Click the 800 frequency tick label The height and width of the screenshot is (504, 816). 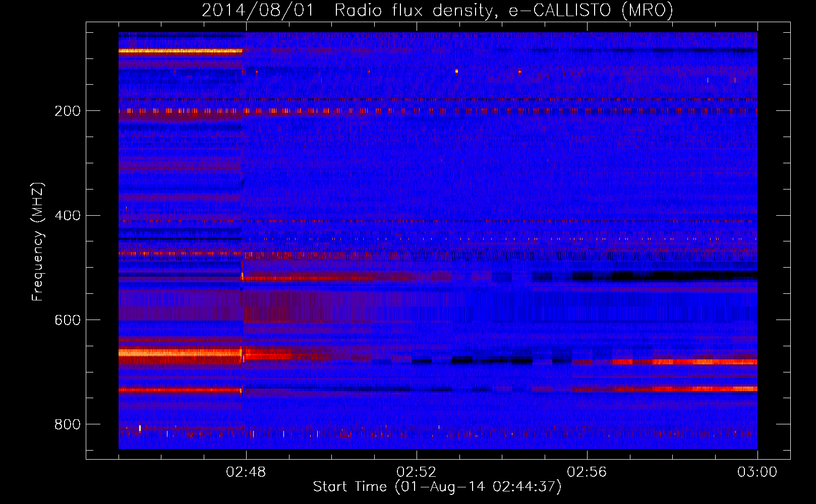click(68, 425)
